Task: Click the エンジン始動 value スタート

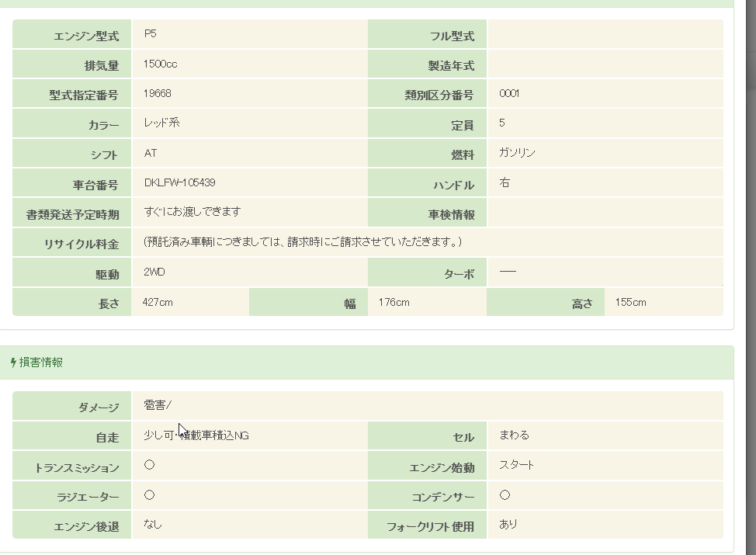Action: point(516,466)
